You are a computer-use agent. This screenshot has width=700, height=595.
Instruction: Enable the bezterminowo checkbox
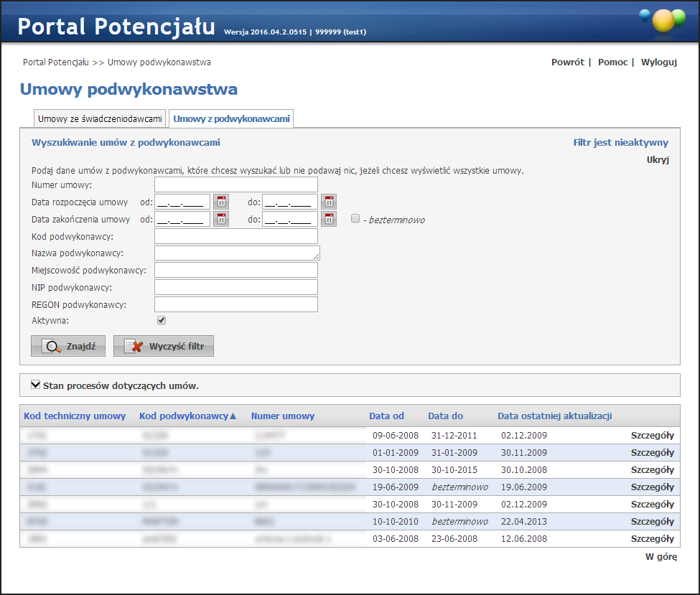click(x=355, y=219)
